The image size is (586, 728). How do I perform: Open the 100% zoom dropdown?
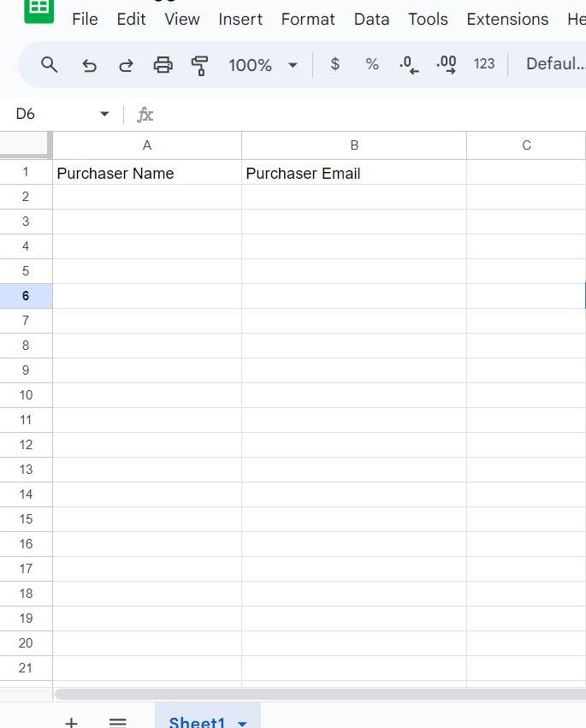(263, 64)
